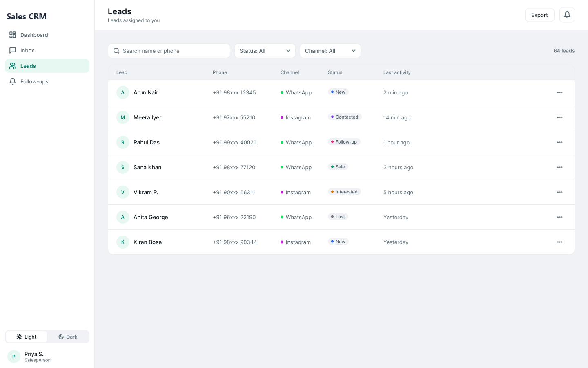Click the 64 leads count label
The height and width of the screenshot is (368, 588).
click(564, 51)
